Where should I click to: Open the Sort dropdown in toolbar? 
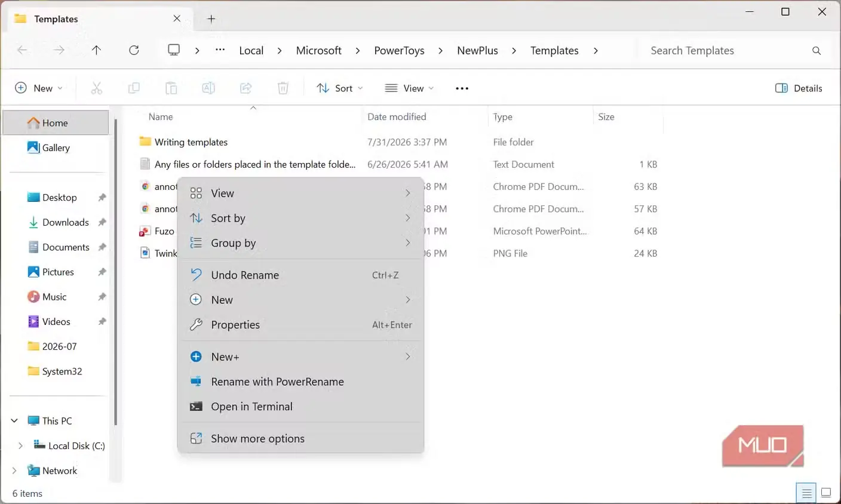coord(340,88)
